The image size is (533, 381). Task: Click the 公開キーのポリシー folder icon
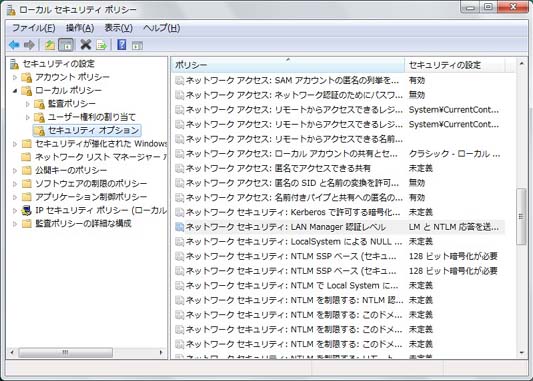coord(27,170)
